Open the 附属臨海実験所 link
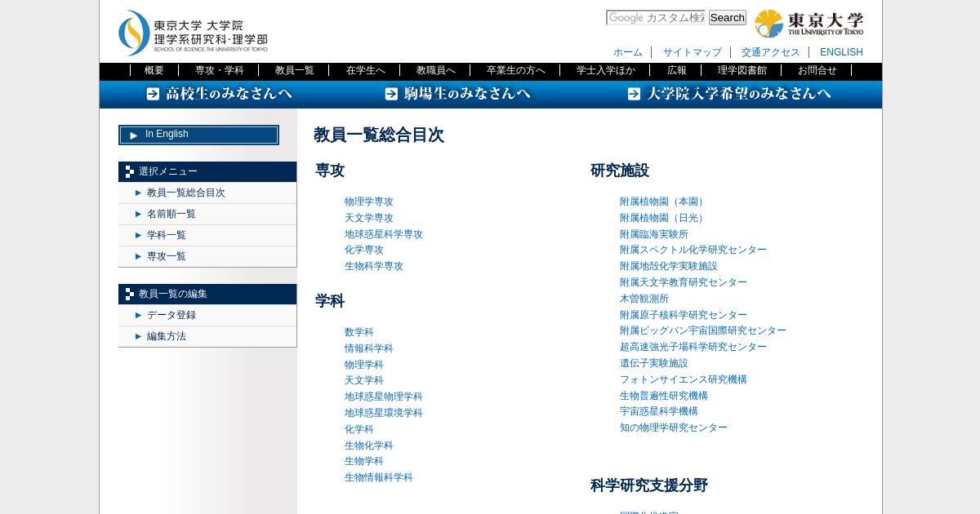Viewport: 980px width, 514px height. (654, 234)
